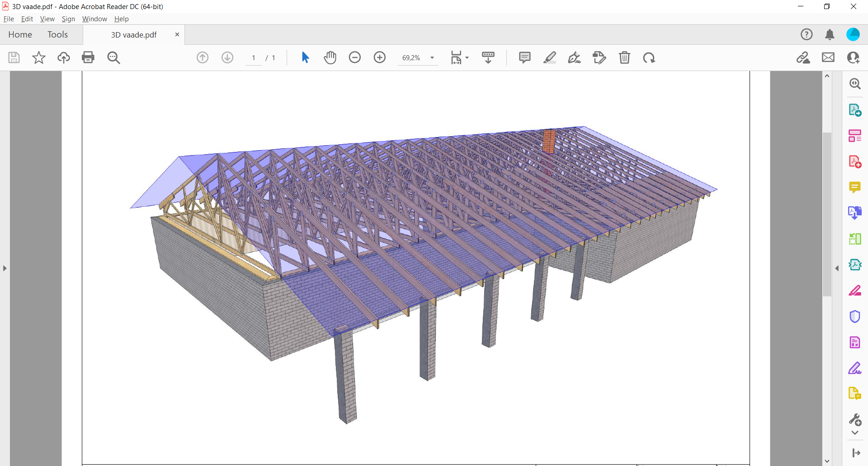Close the 3D vaade.pdf tab
This screenshot has width=868, height=466.
pos(177,34)
